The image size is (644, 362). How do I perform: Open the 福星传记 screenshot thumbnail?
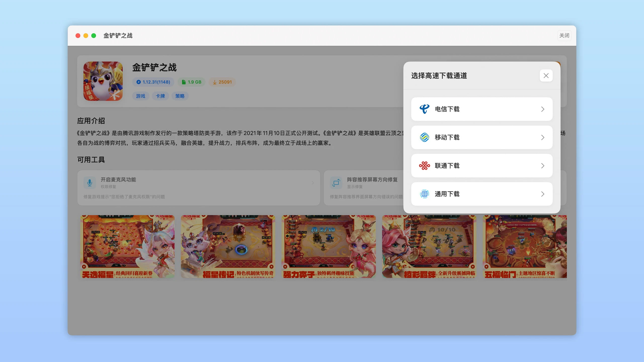[228, 246]
